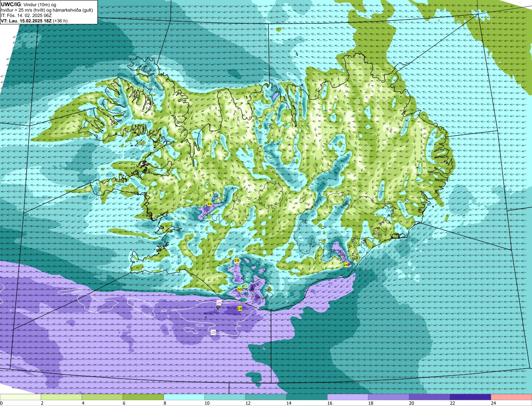Click the legend tick label "22"
Viewport: 532px width, 406px height.
point(452,403)
